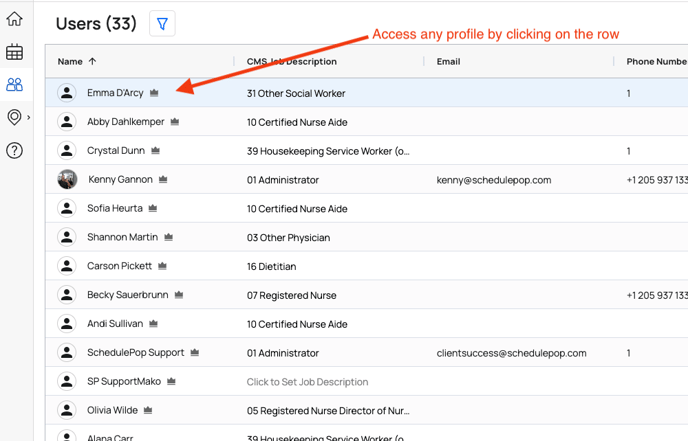
Task: Click crown icon beside Andi Sullivan
Action: pos(153,324)
